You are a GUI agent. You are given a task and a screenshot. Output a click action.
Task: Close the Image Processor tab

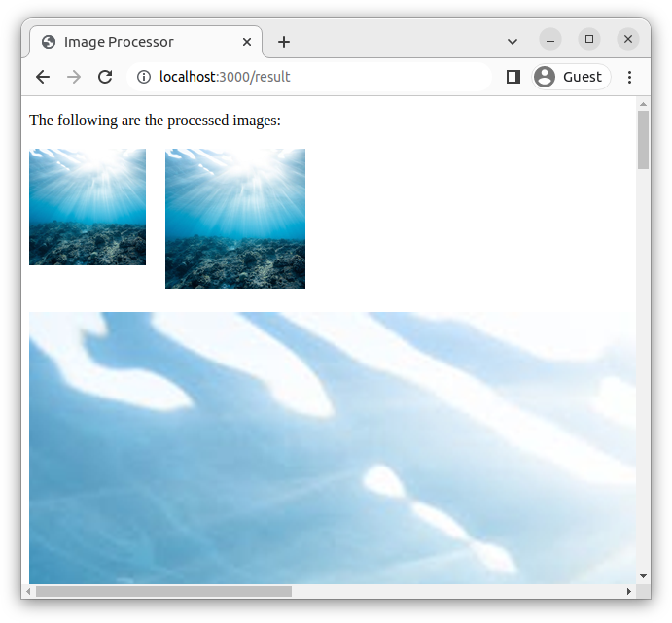pyautogui.click(x=247, y=42)
